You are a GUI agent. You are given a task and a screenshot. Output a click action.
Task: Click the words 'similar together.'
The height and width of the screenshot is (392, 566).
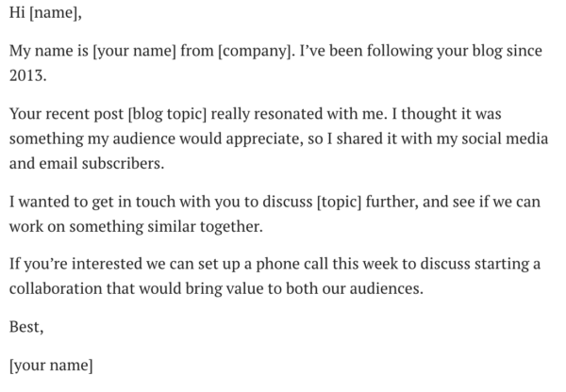205,227
